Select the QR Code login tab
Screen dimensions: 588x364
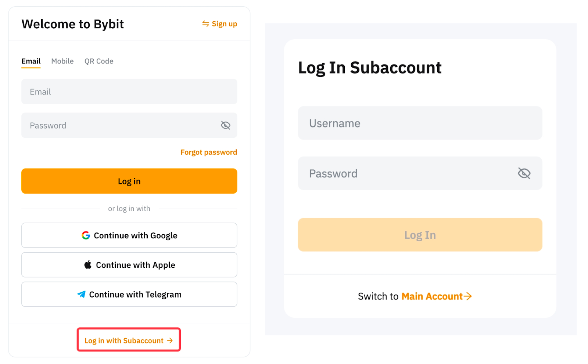point(99,61)
